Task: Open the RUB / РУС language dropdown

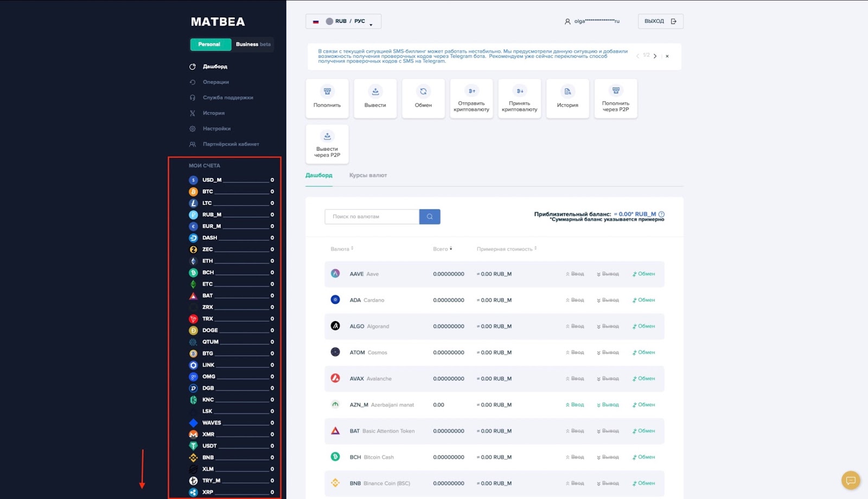Action: pyautogui.click(x=343, y=22)
